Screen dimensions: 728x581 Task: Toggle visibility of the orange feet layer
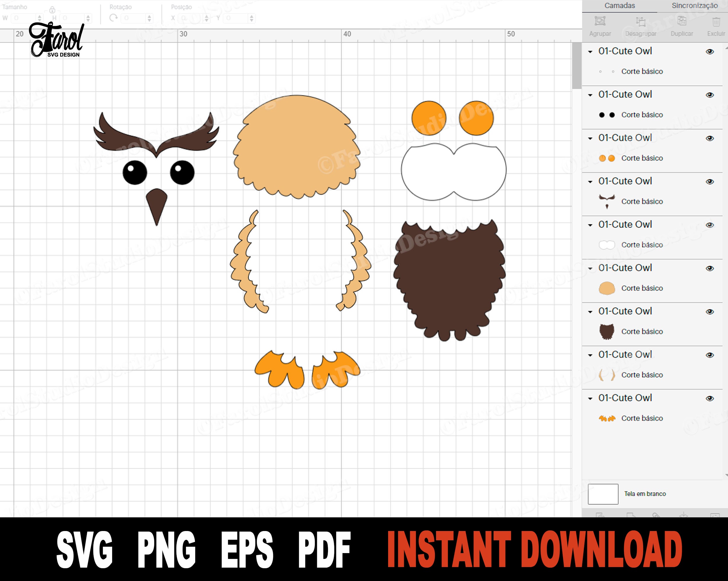(710, 398)
